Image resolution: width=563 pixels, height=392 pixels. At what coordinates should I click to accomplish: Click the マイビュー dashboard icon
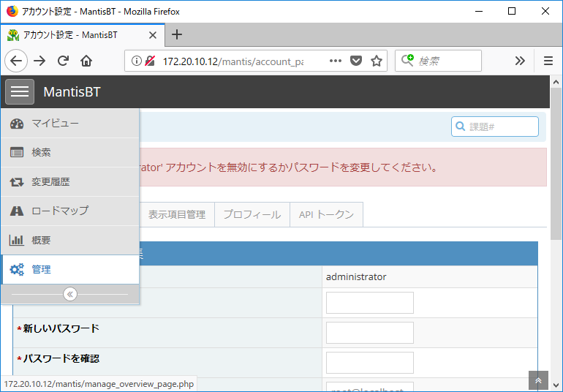[17, 124]
